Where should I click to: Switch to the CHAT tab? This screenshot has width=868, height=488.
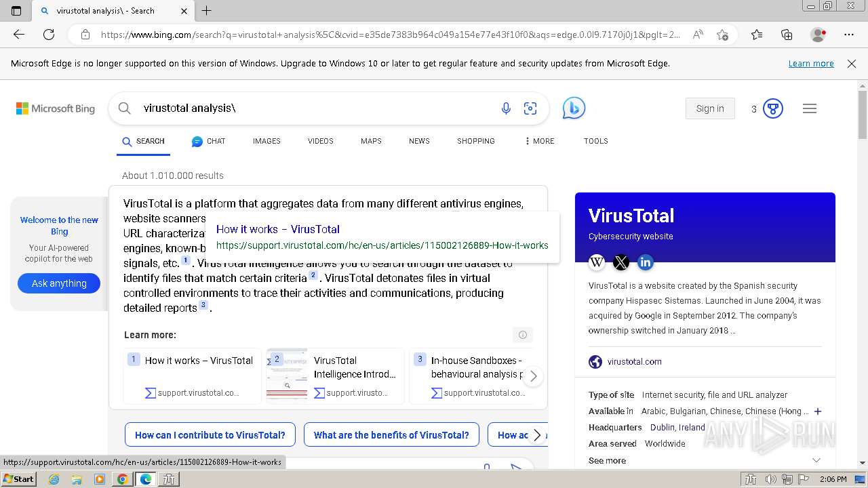click(208, 141)
